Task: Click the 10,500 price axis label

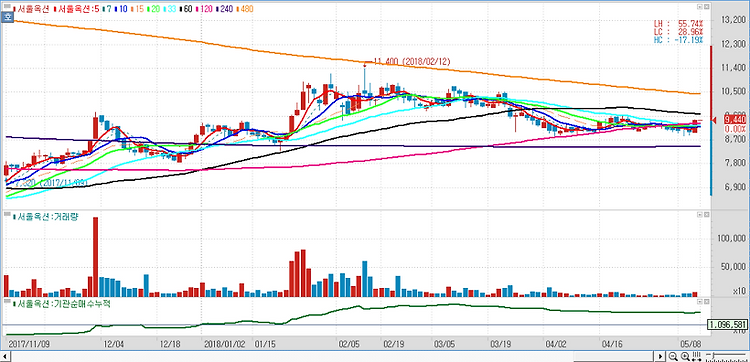Action: coord(735,91)
